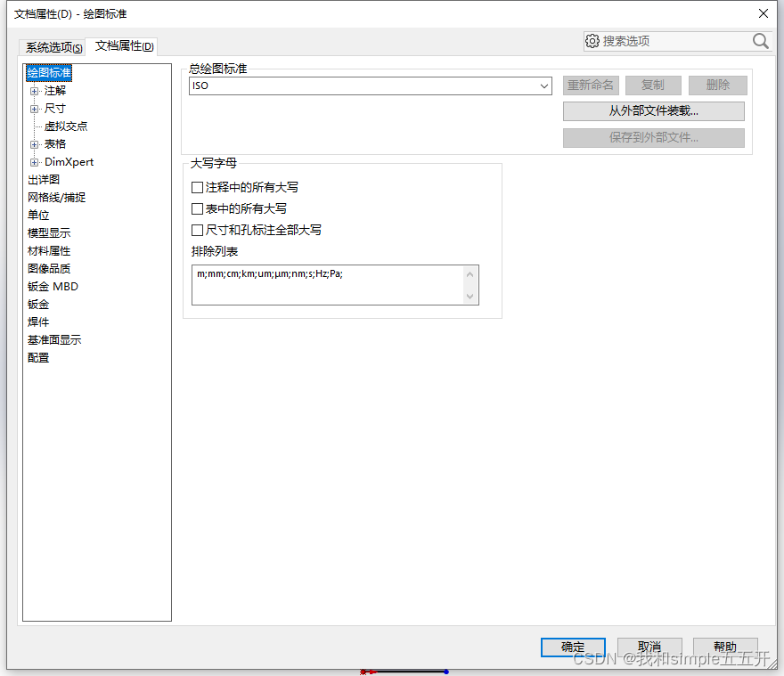Select 虚拟交点 tree item

[66, 126]
